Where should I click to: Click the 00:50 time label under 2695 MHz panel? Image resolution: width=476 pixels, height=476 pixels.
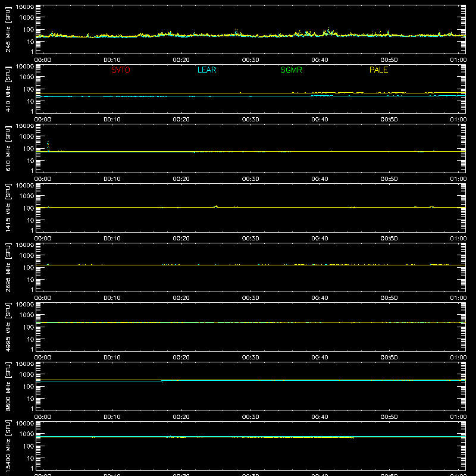click(389, 298)
